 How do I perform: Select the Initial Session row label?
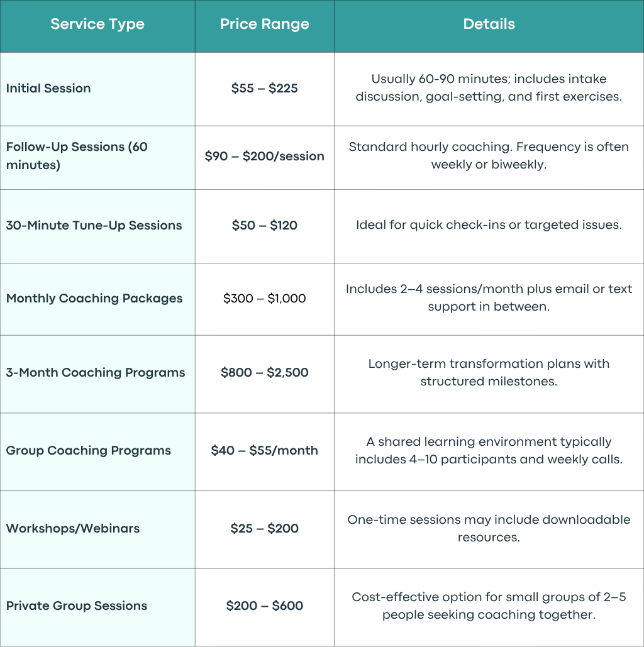click(48, 88)
